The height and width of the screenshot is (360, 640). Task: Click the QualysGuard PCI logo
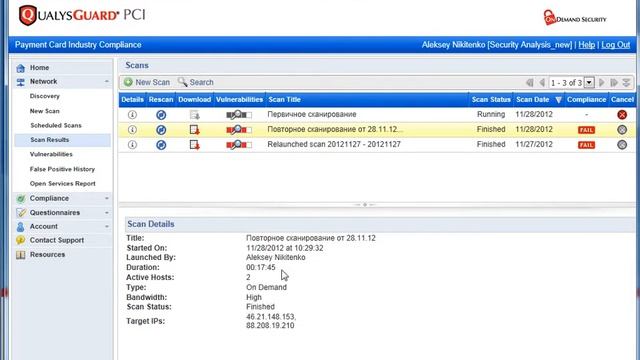(82, 16)
